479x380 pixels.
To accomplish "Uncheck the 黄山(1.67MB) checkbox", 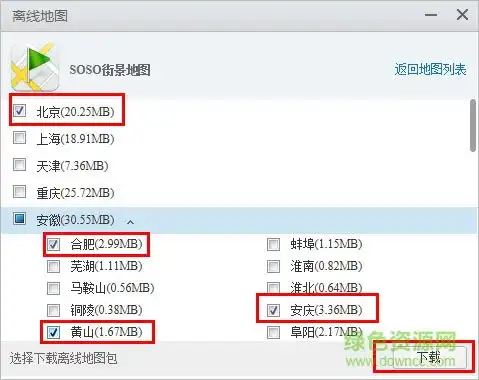I will (x=53, y=332).
